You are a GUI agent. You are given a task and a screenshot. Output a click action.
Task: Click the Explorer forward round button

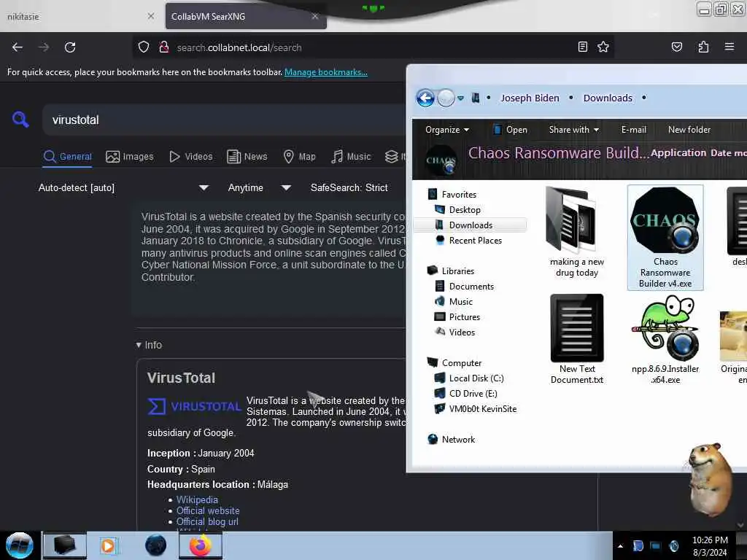pyautogui.click(x=446, y=98)
